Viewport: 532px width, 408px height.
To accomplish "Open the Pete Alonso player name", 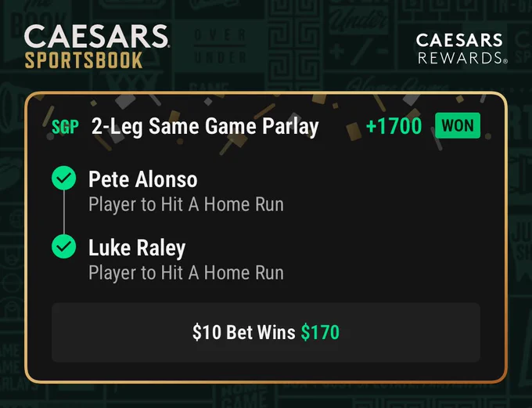I will tap(143, 179).
